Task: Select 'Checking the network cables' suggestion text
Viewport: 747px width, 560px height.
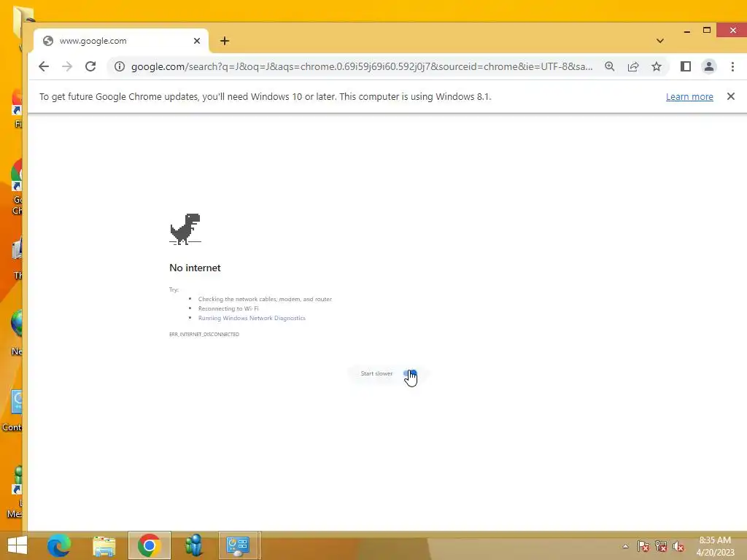Action: point(265,299)
